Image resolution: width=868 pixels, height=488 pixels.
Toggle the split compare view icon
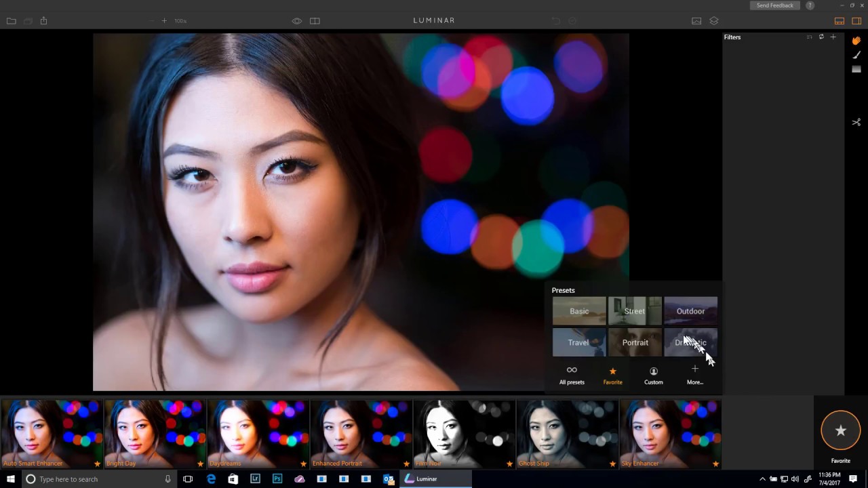315,21
